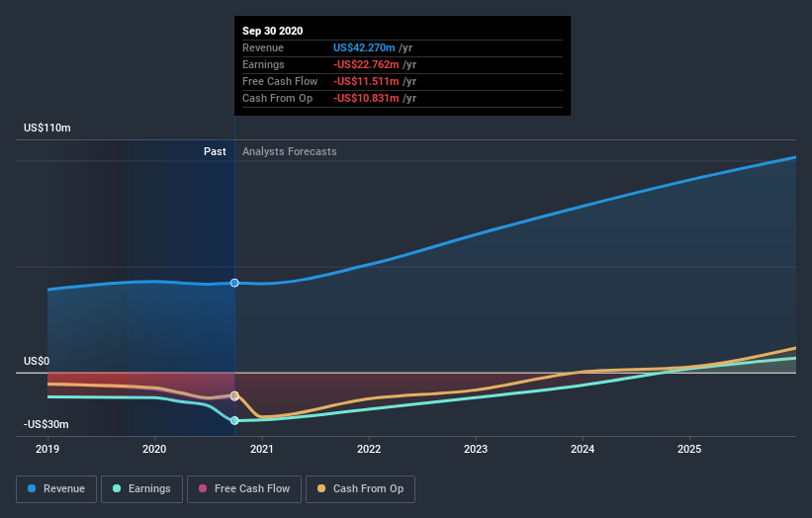Click the -US$10.831m cash from op value
The image size is (812, 518).
click(x=366, y=98)
